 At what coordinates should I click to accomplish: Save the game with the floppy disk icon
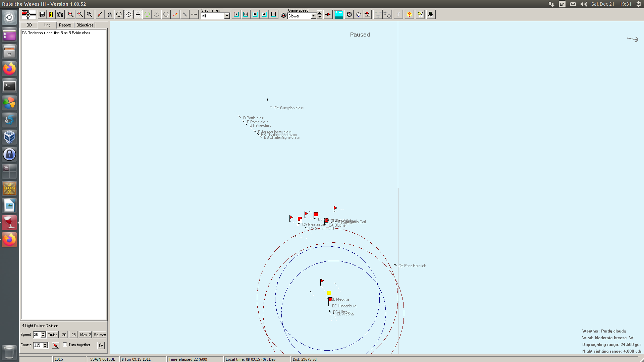42,14
